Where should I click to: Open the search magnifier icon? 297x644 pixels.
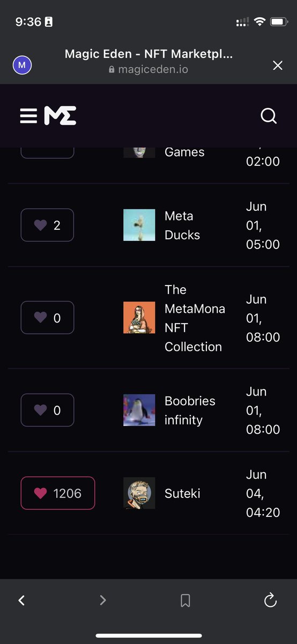269,116
